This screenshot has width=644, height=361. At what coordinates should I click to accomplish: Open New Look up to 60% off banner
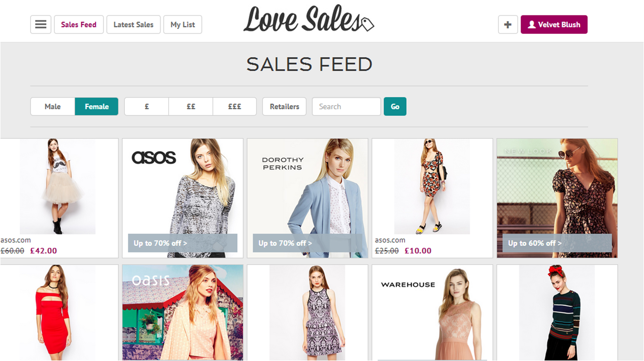coord(557,243)
